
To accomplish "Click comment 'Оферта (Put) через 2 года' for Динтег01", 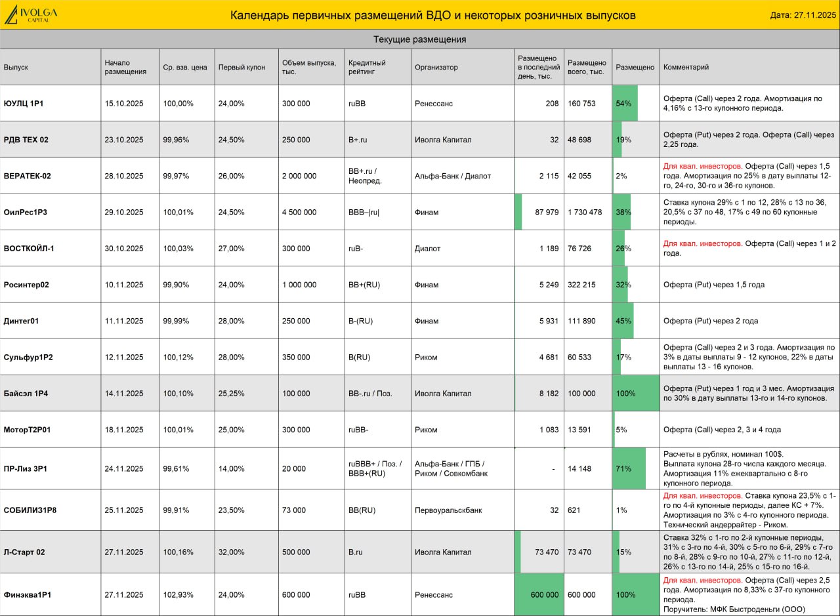I will coord(711,321).
